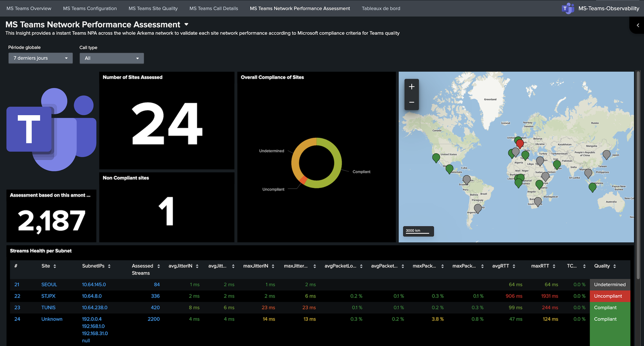Click the gray map marker near Japan

click(606, 154)
